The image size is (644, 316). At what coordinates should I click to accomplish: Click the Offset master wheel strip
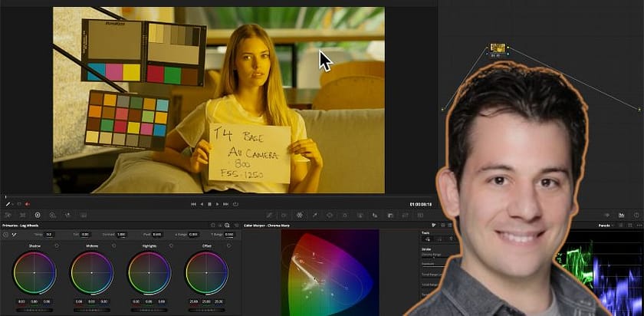click(x=206, y=308)
